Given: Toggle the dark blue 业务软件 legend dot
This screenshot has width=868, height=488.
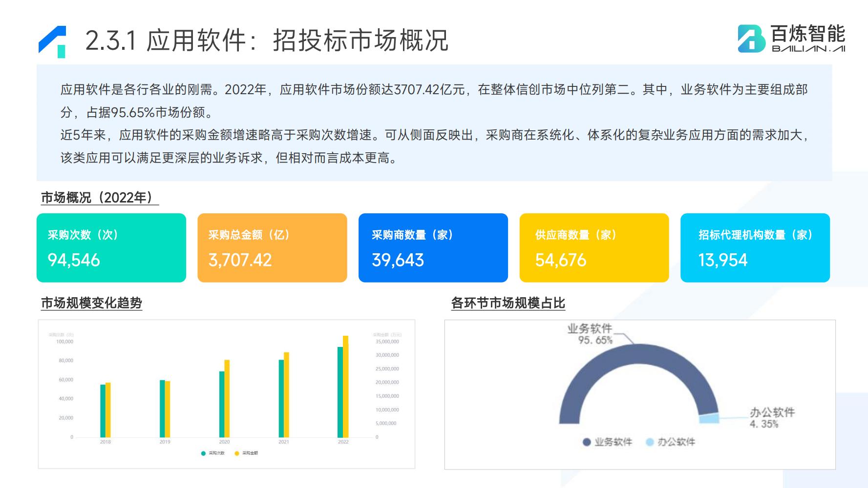Looking at the screenshot, I should point(587,442).
